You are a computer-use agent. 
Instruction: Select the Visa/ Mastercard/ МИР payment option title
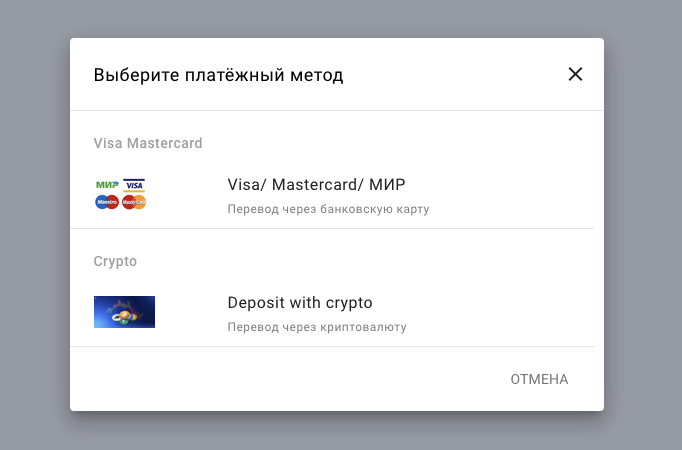coord(316,185)
